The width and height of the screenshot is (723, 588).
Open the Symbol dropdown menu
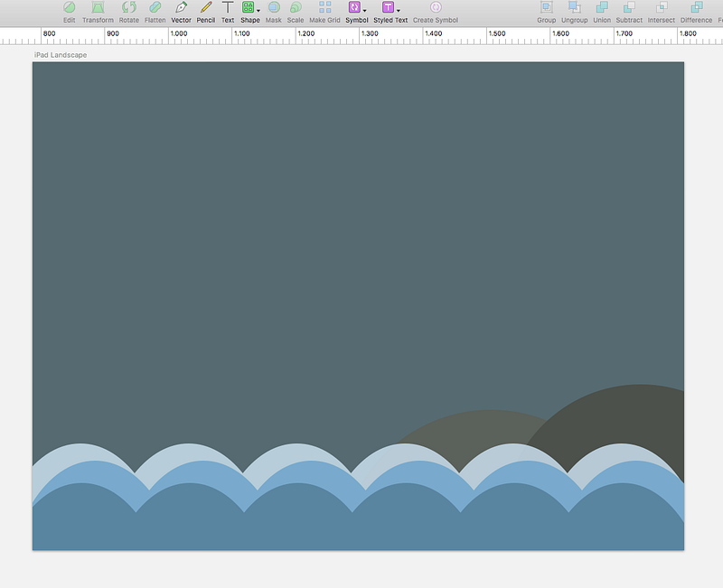364,10
